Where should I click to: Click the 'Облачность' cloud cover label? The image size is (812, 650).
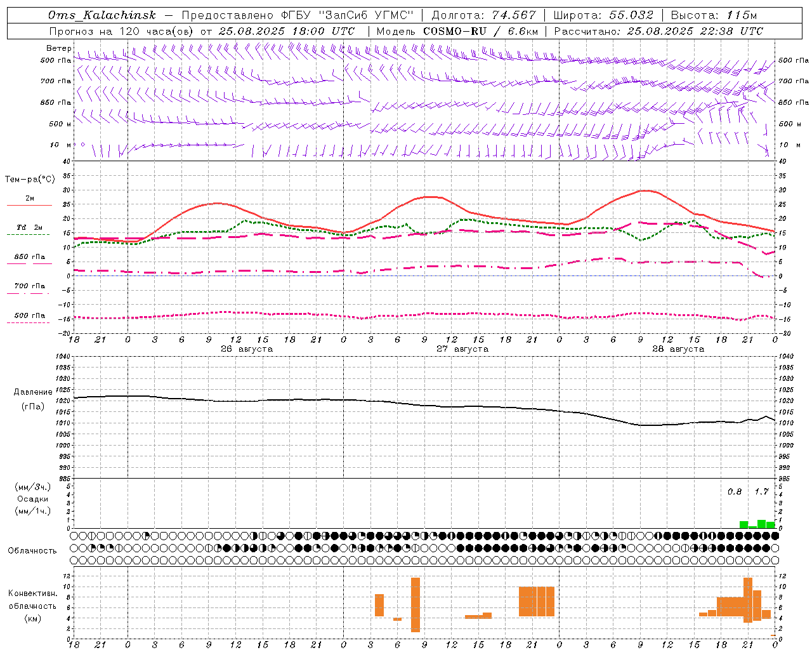point(32,550)
